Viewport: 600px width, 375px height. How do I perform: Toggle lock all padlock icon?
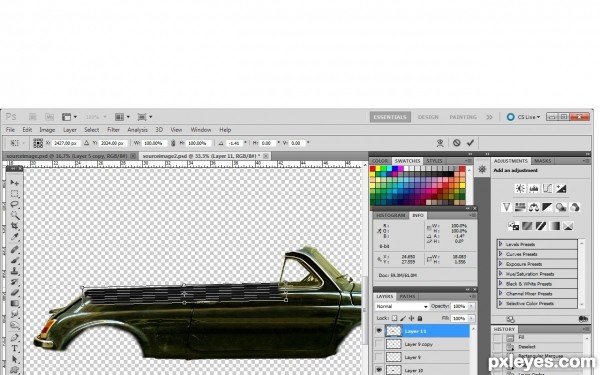(420, 318)
